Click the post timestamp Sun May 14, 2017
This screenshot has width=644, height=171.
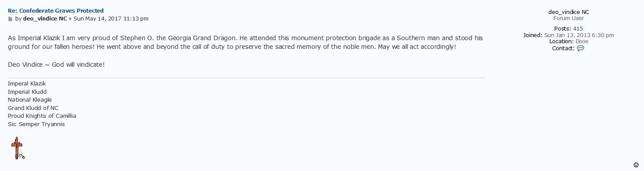pos(111,19)
